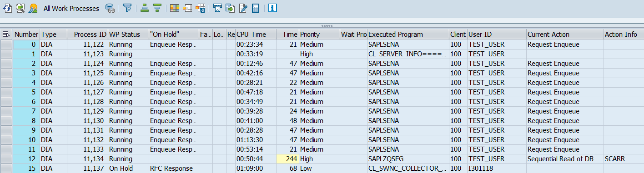Image resolution: width=644 pixels, height=173 pixels.
Task: Open the Information icon
Action: [x=272, y=8]
